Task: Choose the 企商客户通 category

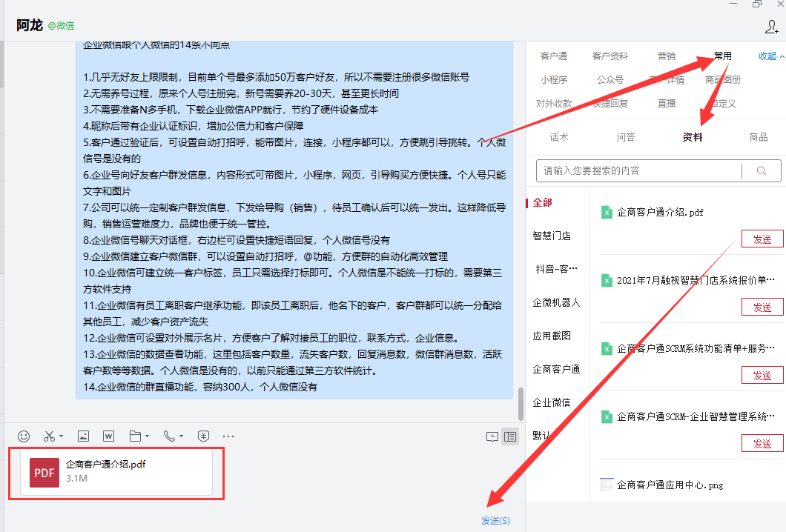Action: [556, 370]
